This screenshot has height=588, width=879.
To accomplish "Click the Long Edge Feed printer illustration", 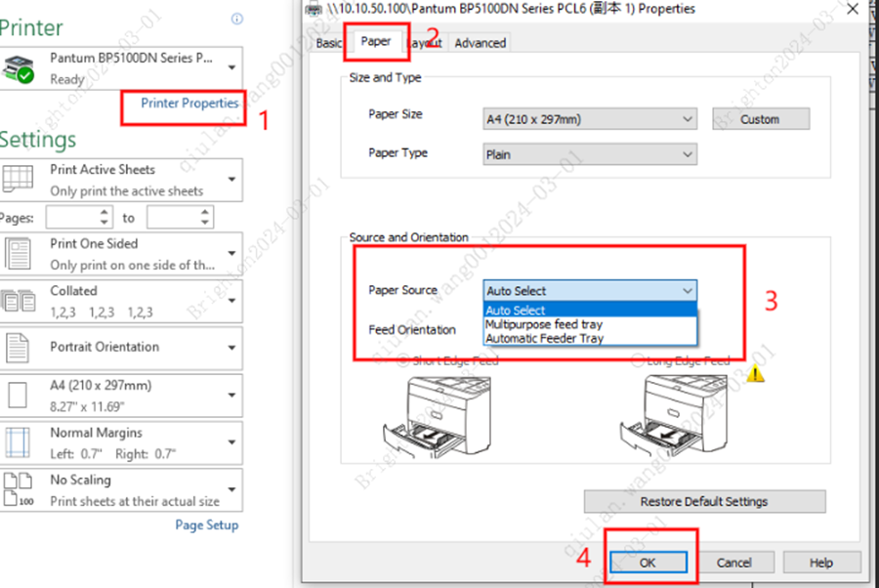I will (x=674, y=416).
